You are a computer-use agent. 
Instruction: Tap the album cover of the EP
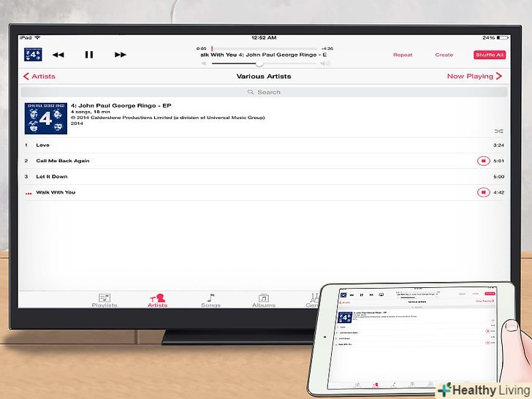click(46, 118)
